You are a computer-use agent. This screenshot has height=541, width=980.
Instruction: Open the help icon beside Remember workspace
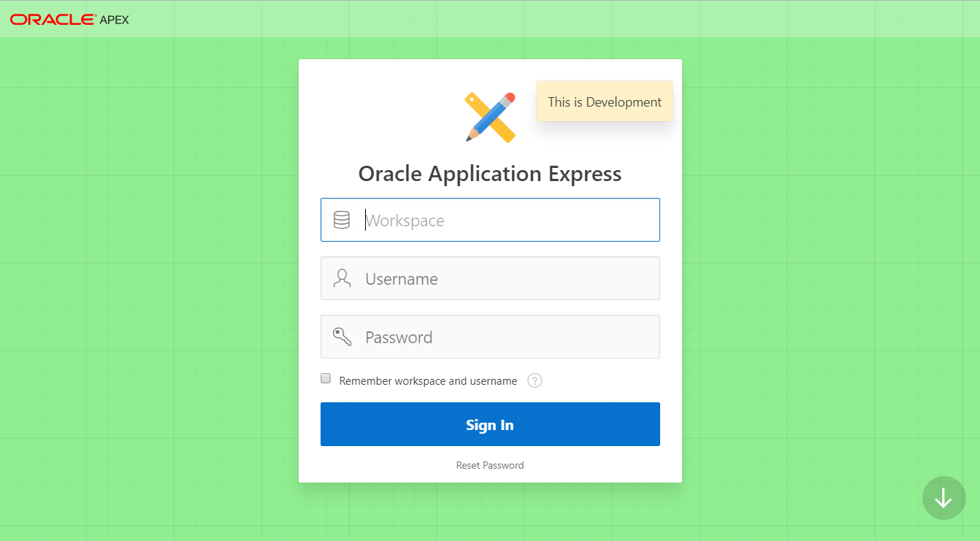pyautogui.click(x=535, y=380)
